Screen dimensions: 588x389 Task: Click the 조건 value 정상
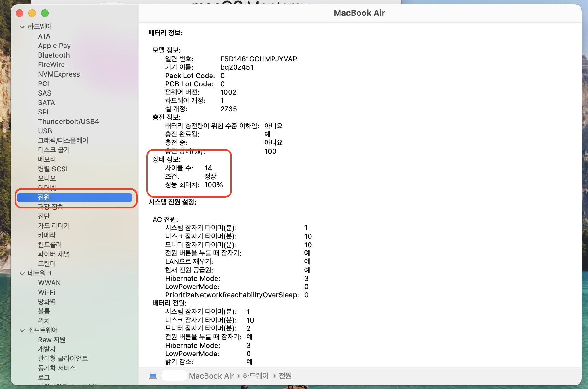(x=210, y=176)
